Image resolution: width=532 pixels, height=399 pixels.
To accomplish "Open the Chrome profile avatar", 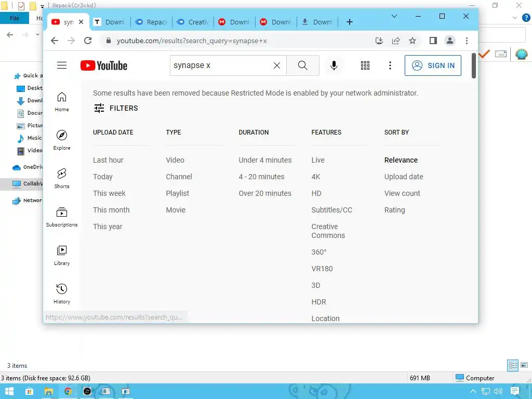I will click(450, 41).
